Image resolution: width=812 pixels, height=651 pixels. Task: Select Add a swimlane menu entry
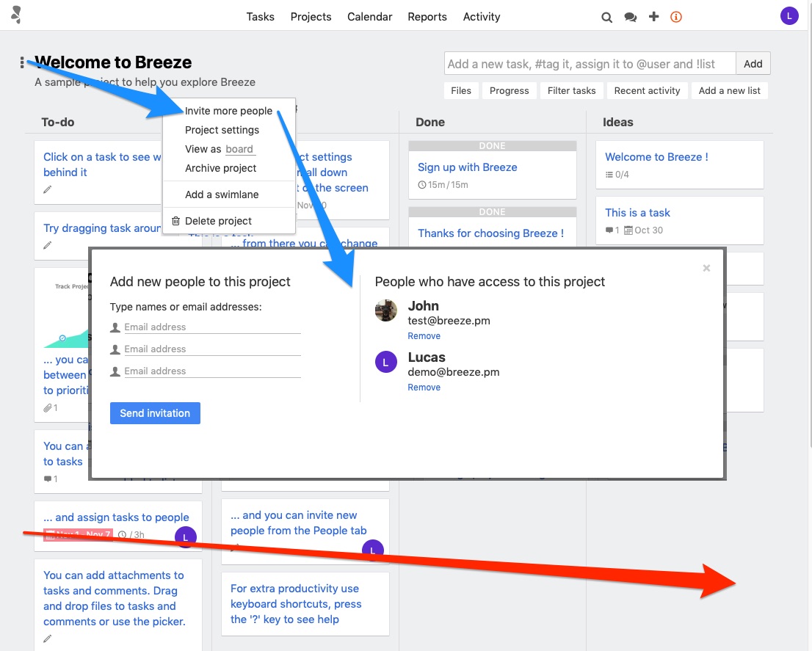[222, 194]
